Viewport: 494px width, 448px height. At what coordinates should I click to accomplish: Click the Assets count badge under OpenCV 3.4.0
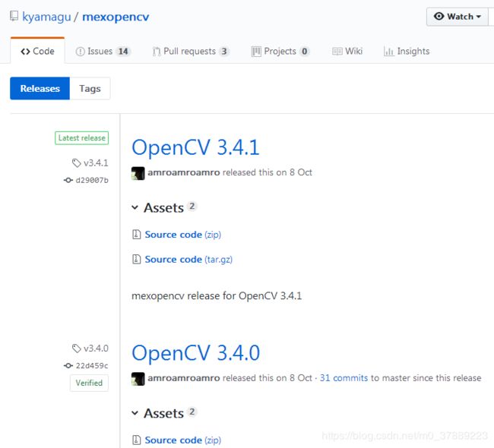(x=192, y=412)
